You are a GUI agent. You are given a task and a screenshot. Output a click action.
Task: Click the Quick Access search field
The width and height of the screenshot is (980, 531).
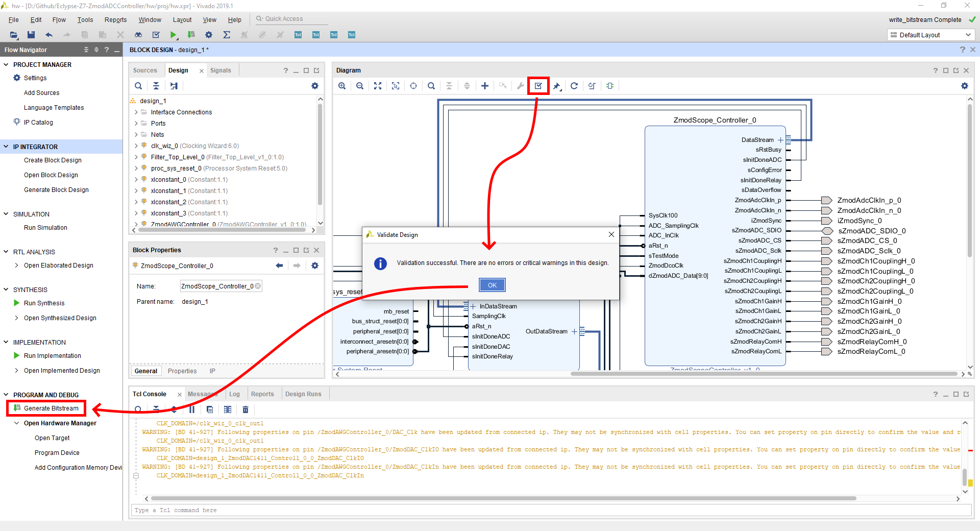[x=291, y=19]
